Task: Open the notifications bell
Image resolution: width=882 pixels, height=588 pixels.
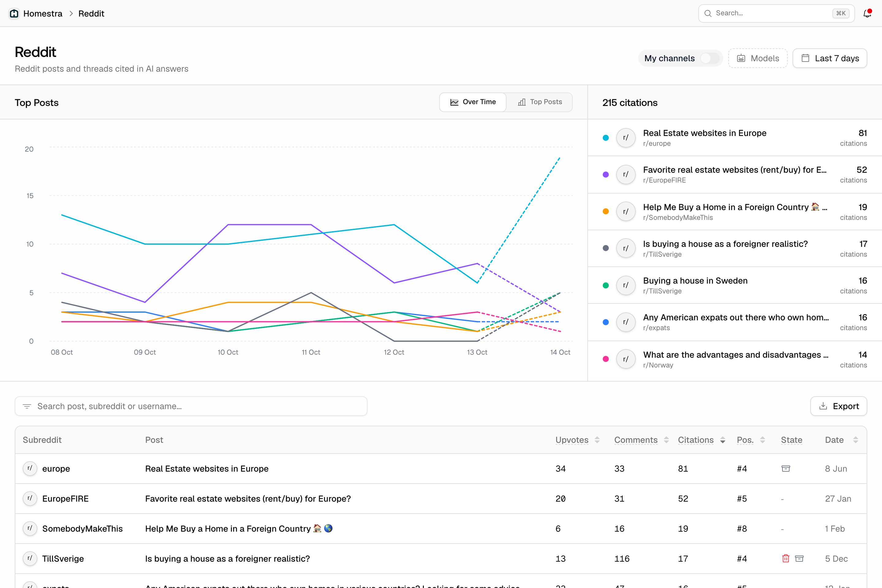Action: (x=867, y=13)
